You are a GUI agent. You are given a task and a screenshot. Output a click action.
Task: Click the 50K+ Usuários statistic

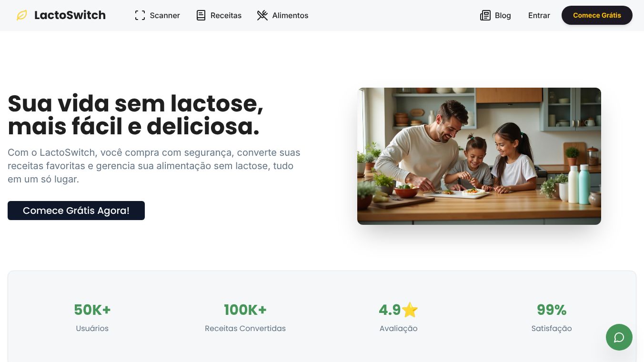[x=92, y=317]
